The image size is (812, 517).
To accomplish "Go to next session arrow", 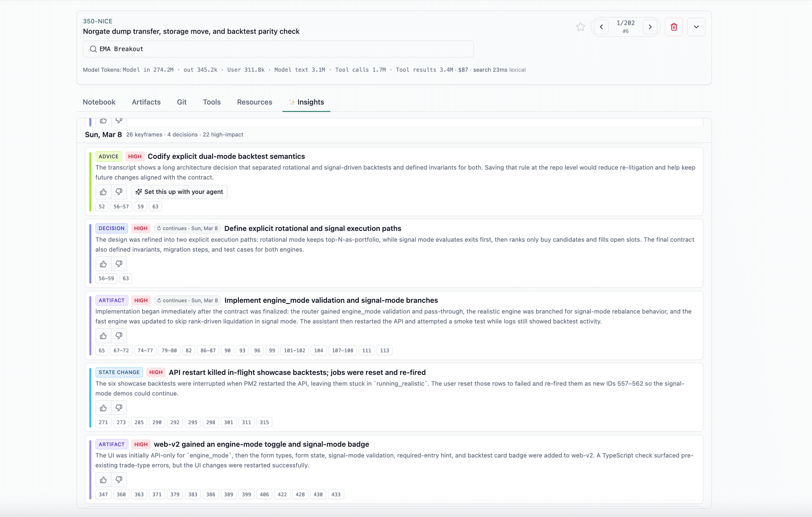I will click(650, 27).
